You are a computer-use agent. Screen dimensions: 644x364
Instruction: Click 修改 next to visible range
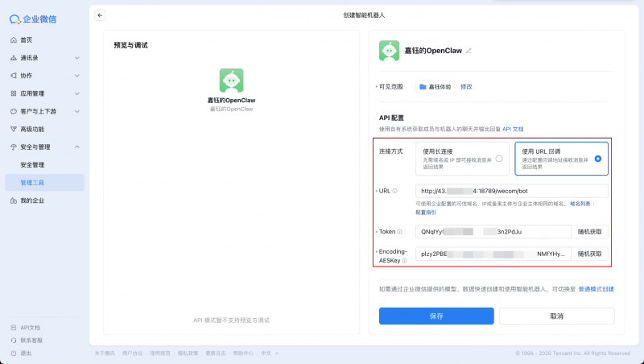(466, 86)
